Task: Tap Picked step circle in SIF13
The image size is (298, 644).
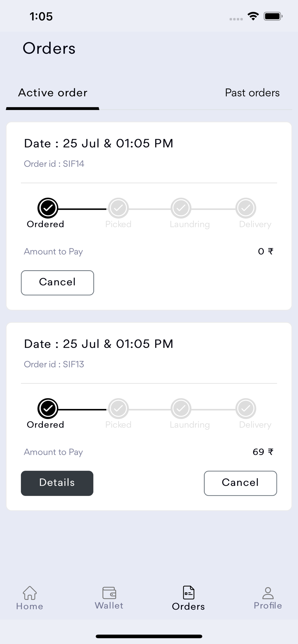Action: click(x=118, y=408)
